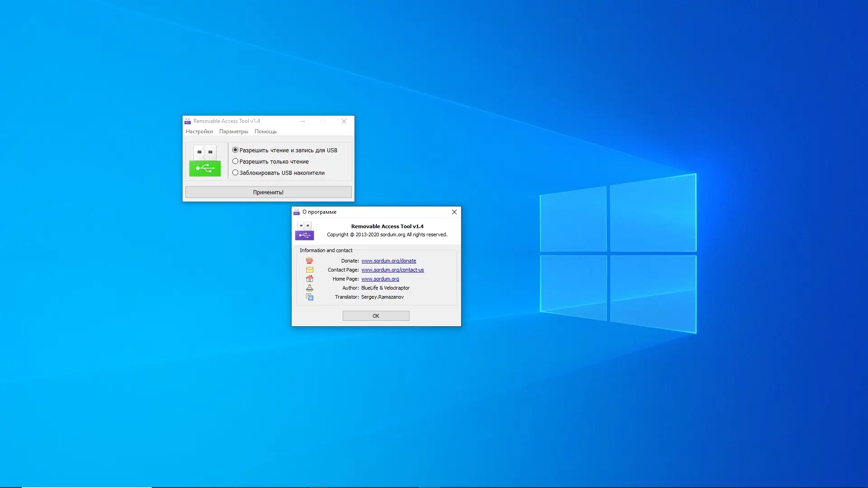Open the Параметры menu
The height and width of the screenshot is (488, 868).
tap(233, 131)
